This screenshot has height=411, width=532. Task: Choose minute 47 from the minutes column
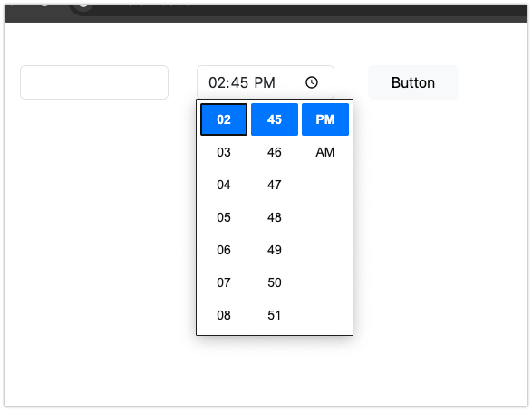(274, 185)
